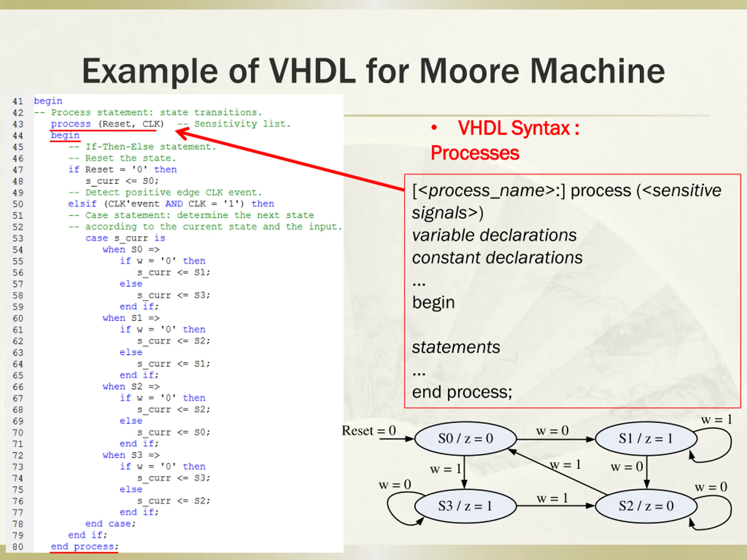
Task: Click 'end if;' on line 79
Action: click(x=88, y=535)
